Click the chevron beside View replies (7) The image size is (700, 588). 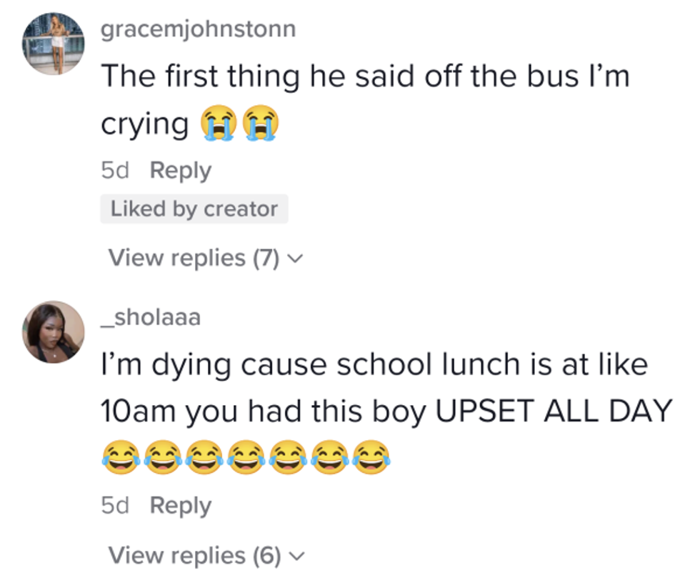pos(294,258)
